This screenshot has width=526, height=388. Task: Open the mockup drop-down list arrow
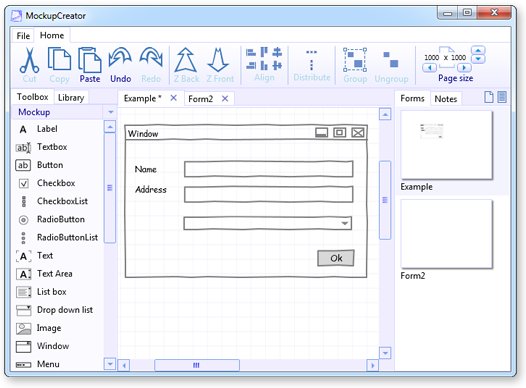(345, 223)
